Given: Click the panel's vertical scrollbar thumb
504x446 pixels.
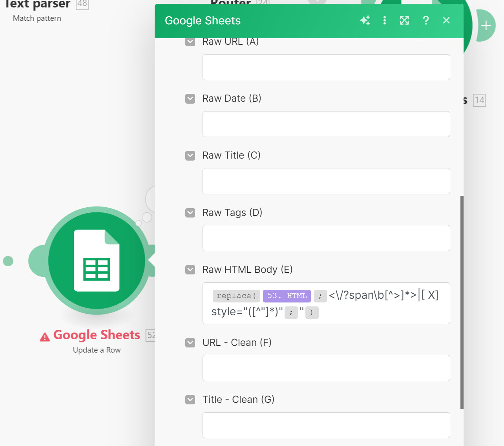Looking at the screenshot, I should (462, 302).
